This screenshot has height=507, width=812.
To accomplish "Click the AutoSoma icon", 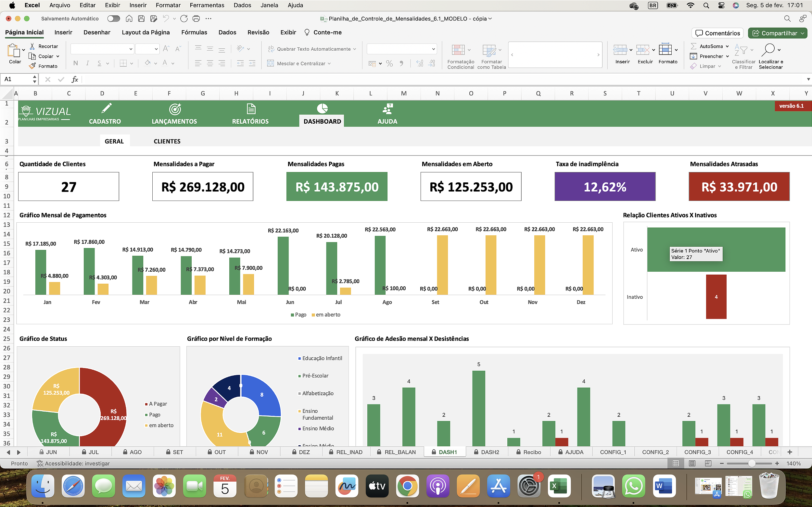I will [694, 46].
